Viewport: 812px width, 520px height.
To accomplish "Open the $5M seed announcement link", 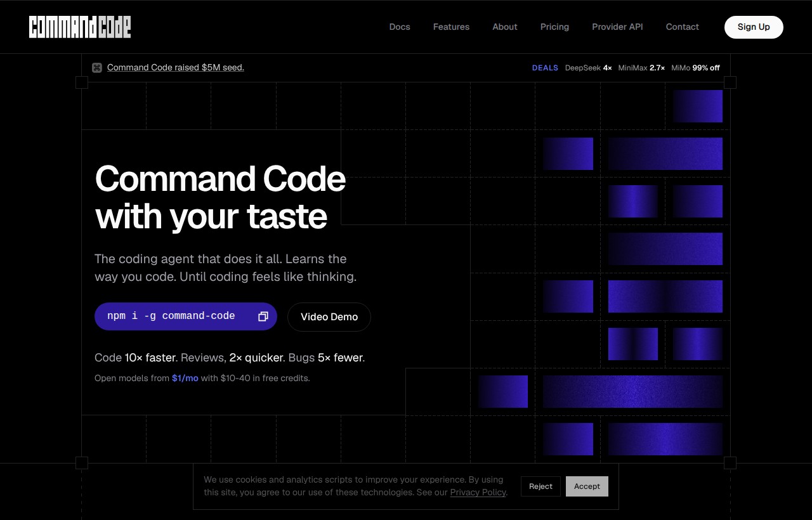I will click(x=176, y=68).
